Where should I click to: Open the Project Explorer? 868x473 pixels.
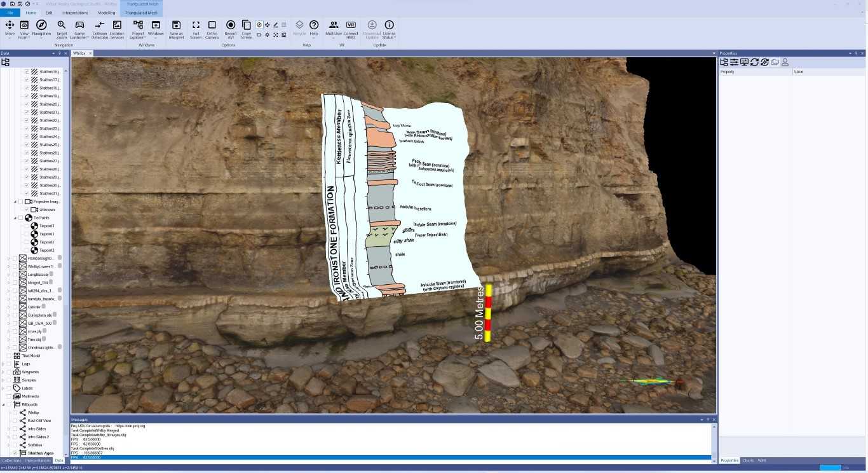click(x=138, y=29)
